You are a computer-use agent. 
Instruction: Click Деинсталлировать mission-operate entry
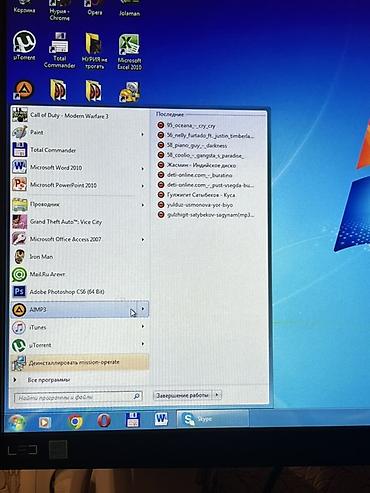[x=79, y=362]
